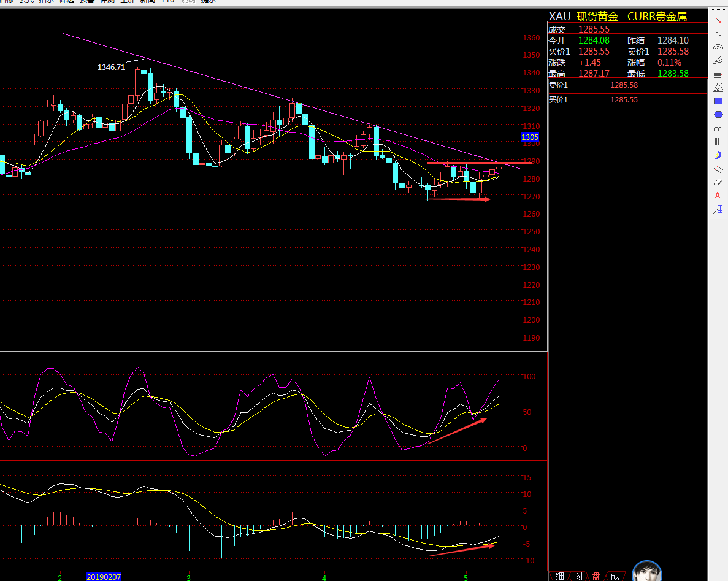This screenshot has width=728, height=581.
Task: Open the 预警 menu
Action: pos(87,1)
